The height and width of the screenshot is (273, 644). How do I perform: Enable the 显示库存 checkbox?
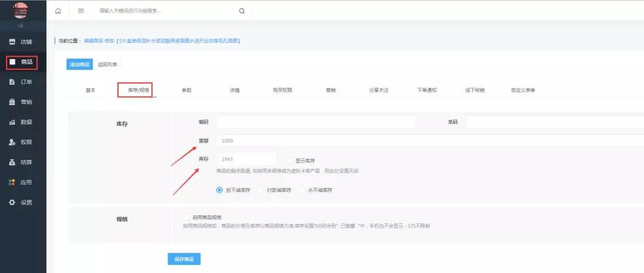tap(289, 161)
